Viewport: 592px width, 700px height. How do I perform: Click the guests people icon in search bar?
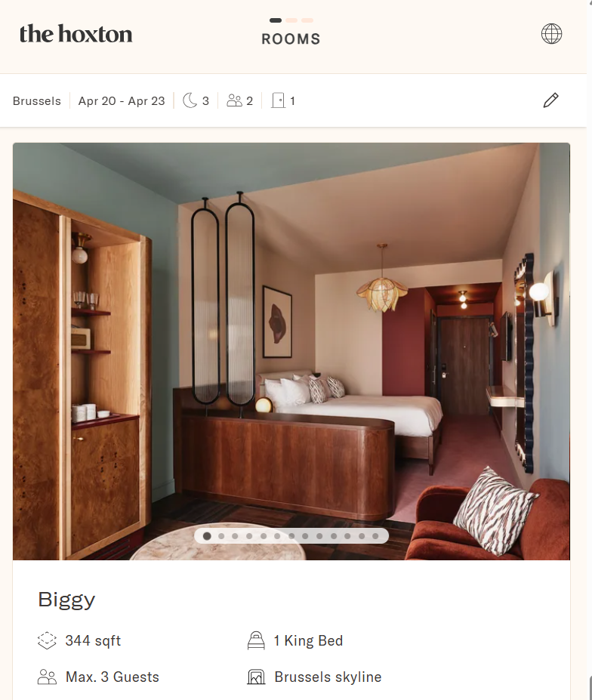234,100
